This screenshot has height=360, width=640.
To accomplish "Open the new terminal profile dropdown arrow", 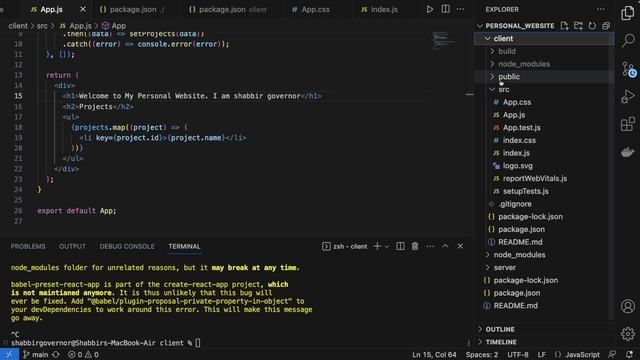I will pyautogui.click(x=387, y=246).
